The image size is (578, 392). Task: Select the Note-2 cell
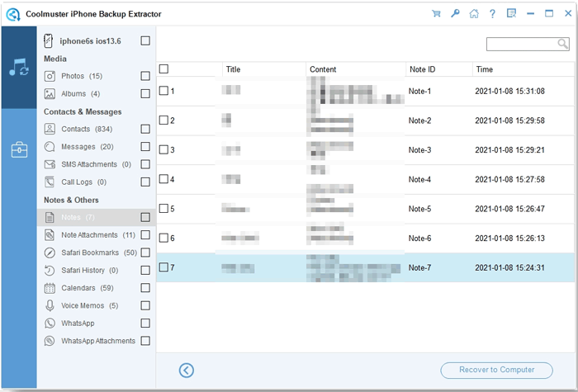419,120
